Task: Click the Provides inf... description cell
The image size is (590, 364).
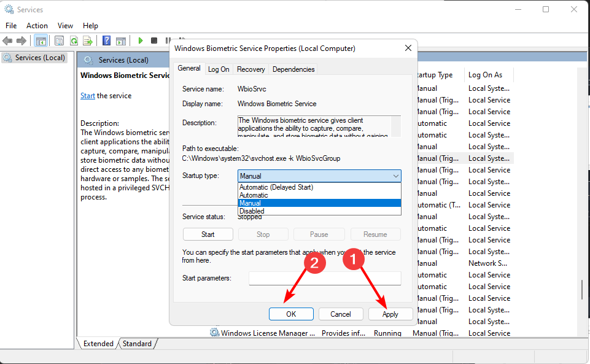Action: click(x=343, y=333)
